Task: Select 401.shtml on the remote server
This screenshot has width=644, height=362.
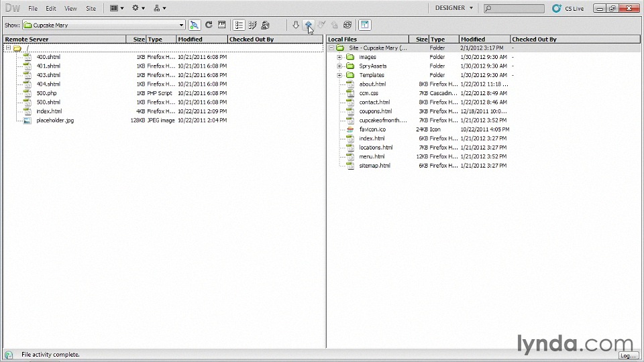Action: (x=48, y=66)
